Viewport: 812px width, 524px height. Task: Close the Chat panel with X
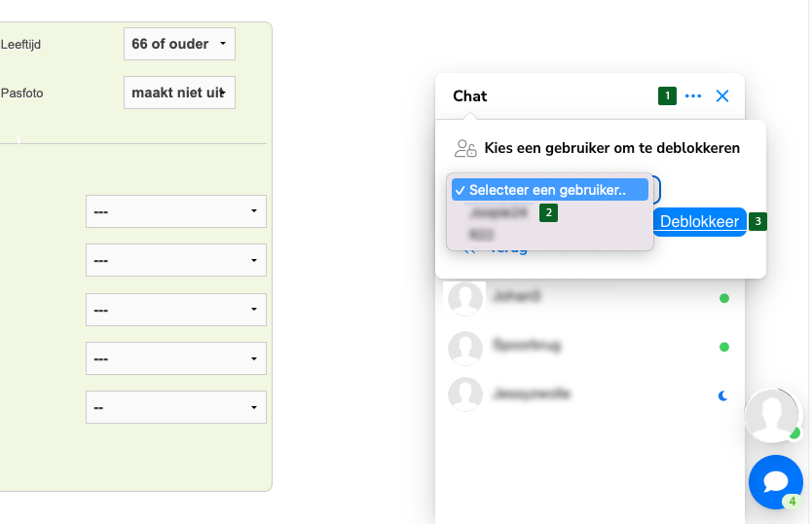pyautogui.click(x=721, y=95)
